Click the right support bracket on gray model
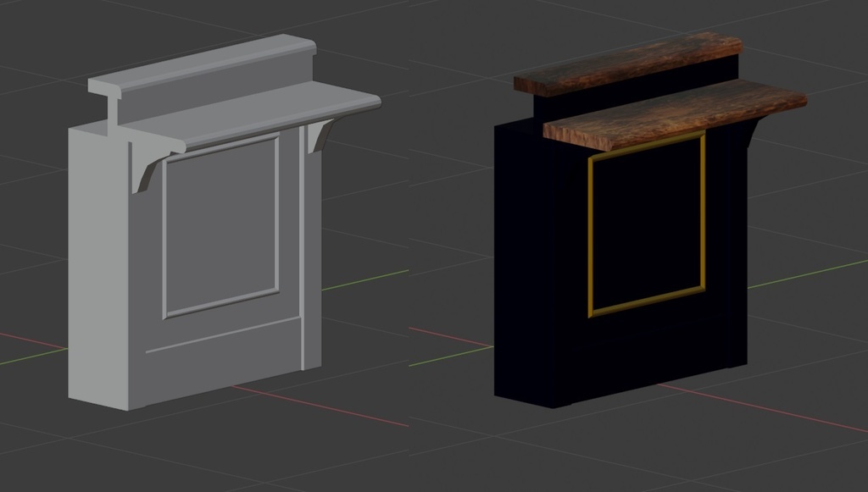 (x=321, y=135)
